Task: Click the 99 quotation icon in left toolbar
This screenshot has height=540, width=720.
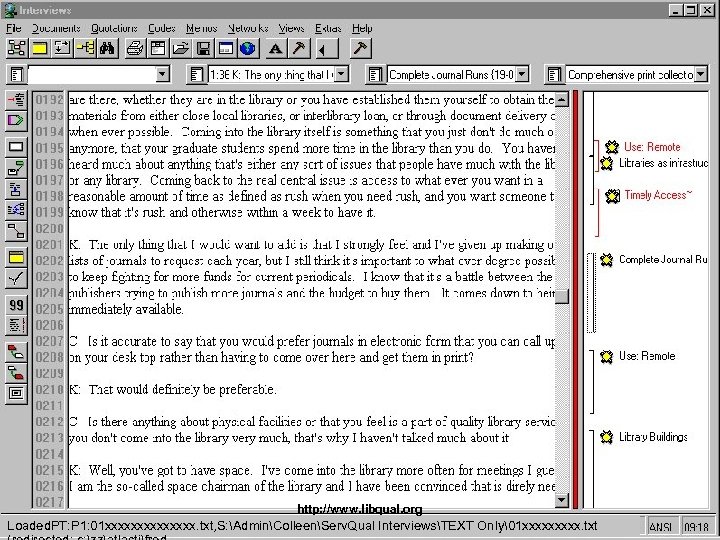Action: [x=17, y=305]
